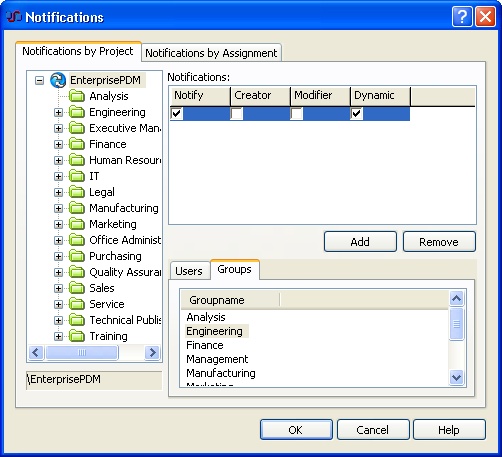Click the Technical Publications folder icon
This screenshot has width=502, height=457.
pos(77,320)
